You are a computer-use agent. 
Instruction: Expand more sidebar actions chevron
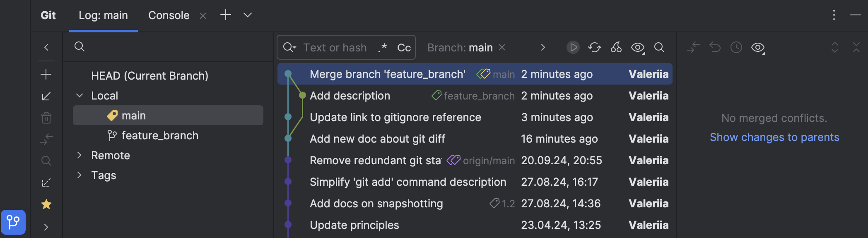[x=46, y=227]
